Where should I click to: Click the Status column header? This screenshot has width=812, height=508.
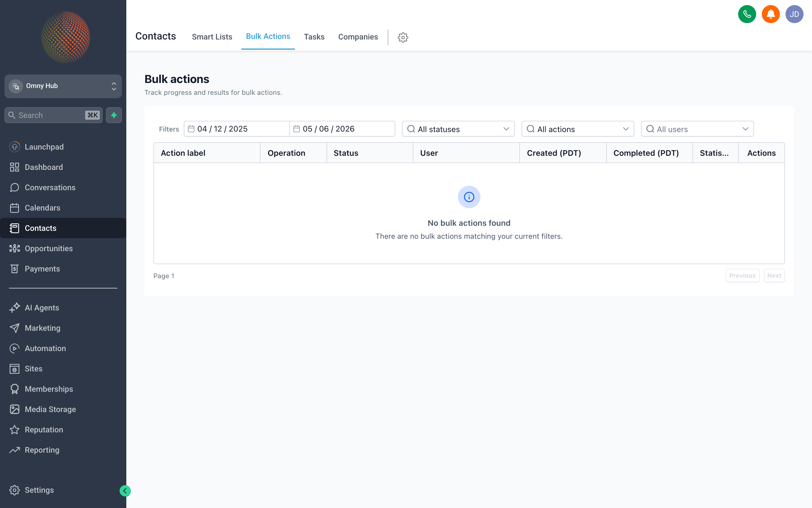369,153
